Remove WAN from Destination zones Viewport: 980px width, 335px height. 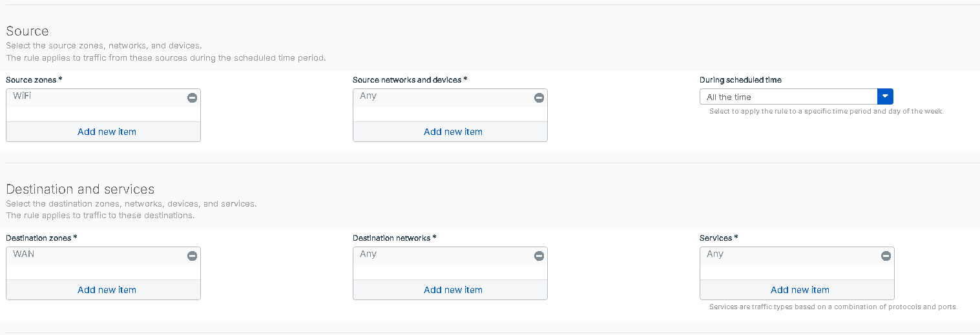192,256
